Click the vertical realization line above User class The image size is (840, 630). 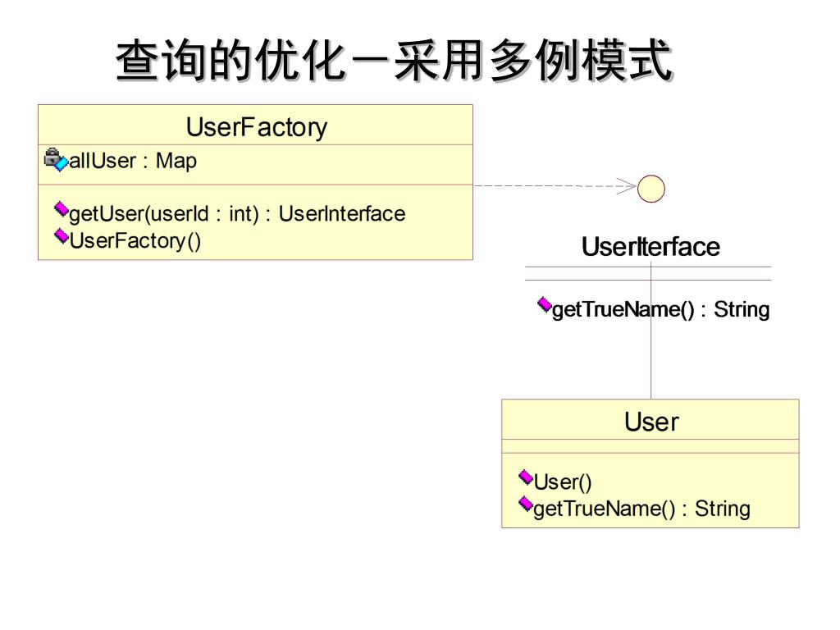coord(651,332)
